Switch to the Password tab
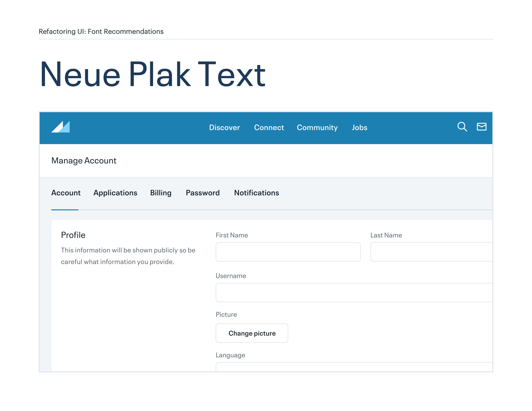This screenshot has width=532, height=411. (x=202, y=193)
